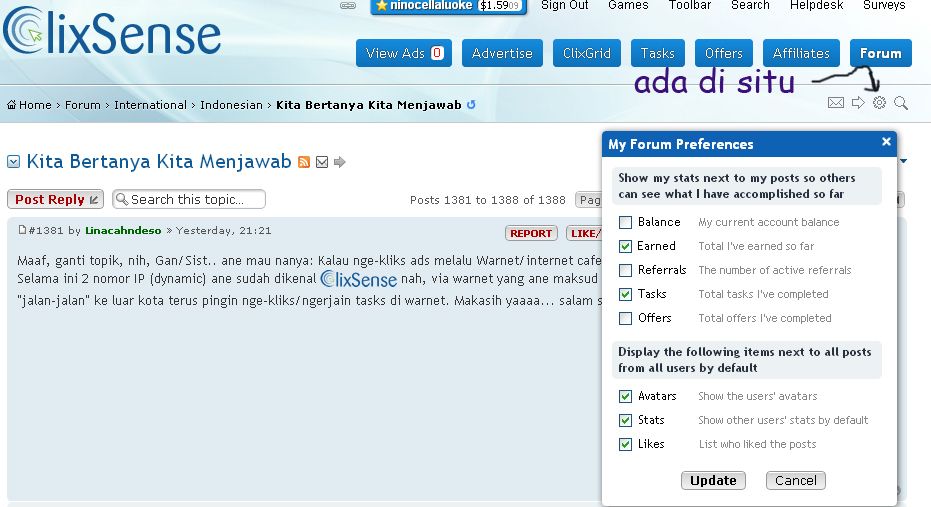
Task: Click the arrow icon beside the envelope
Action: (858, 103)
